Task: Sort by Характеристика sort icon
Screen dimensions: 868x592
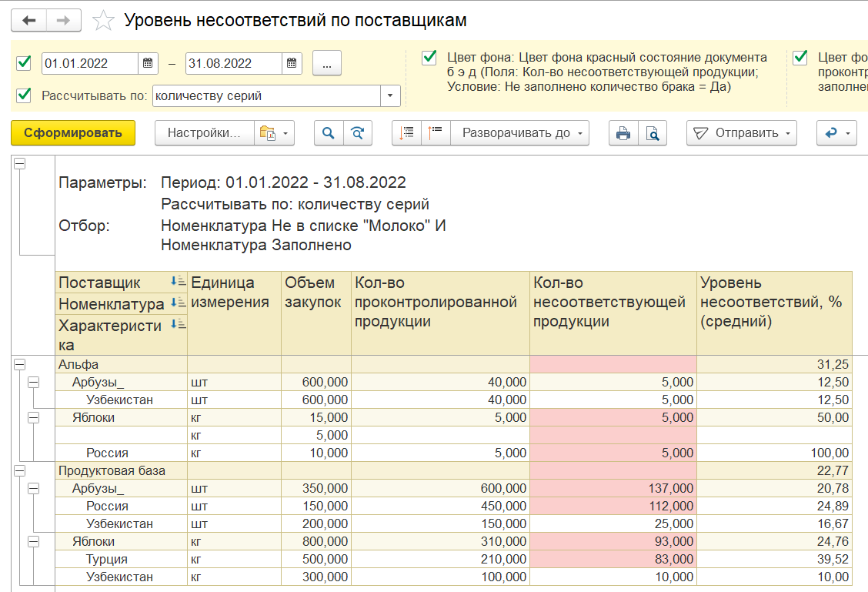Action: (178, 324)
